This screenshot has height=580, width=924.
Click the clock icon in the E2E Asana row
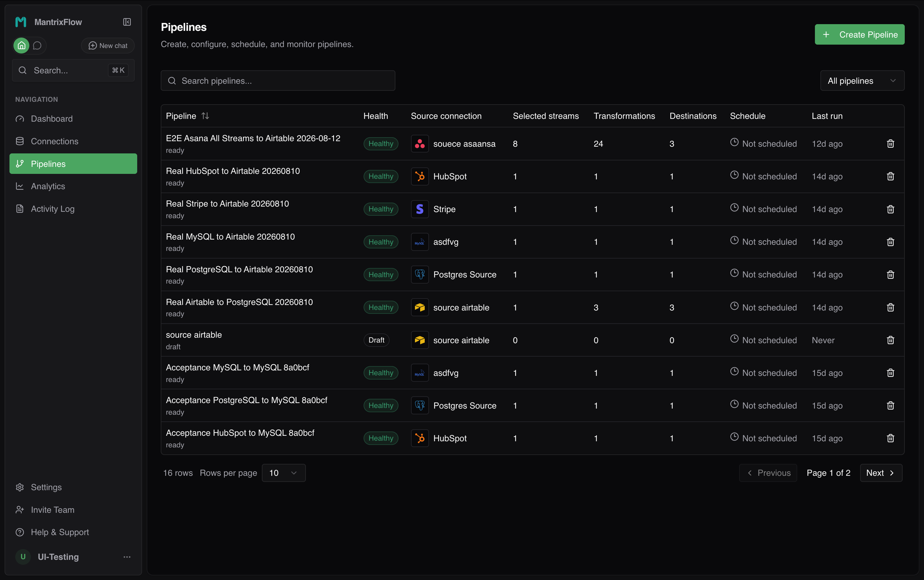pyautogui.click(x=734, y=142)
